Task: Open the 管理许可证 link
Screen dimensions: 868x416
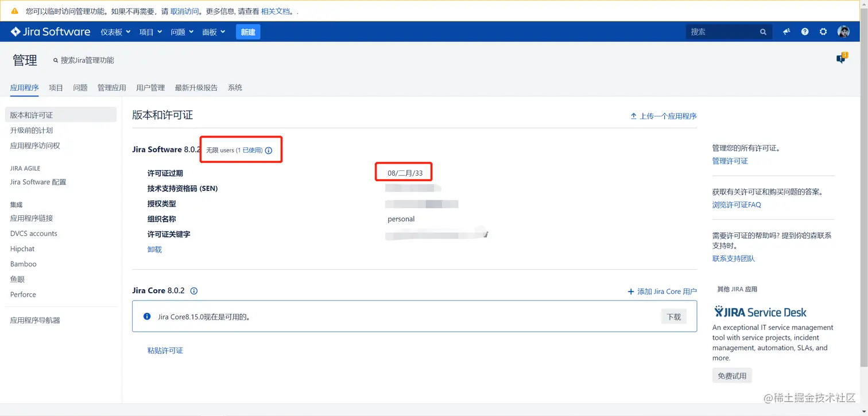Action: (730, 161)
